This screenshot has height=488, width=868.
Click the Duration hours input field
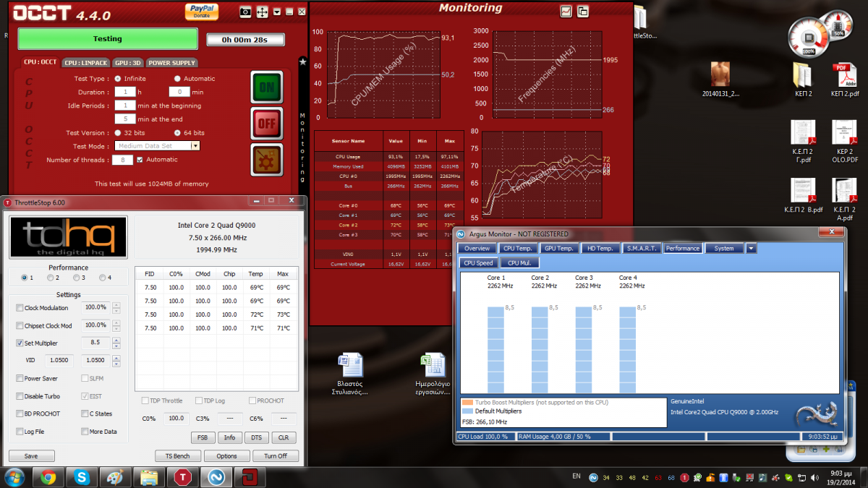[125, 92]
